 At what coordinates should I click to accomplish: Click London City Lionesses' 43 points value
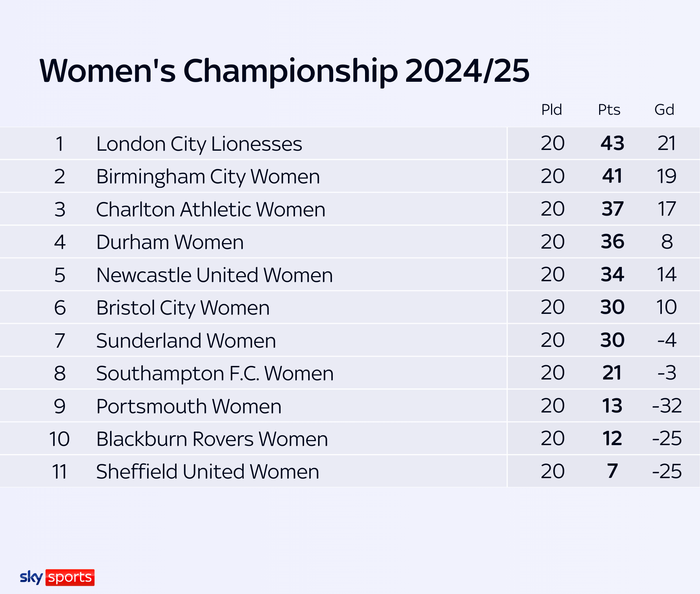(612, 143)
